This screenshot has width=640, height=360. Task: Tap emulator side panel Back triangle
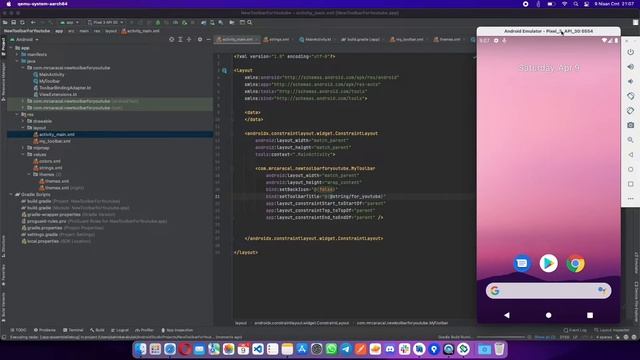631,155
